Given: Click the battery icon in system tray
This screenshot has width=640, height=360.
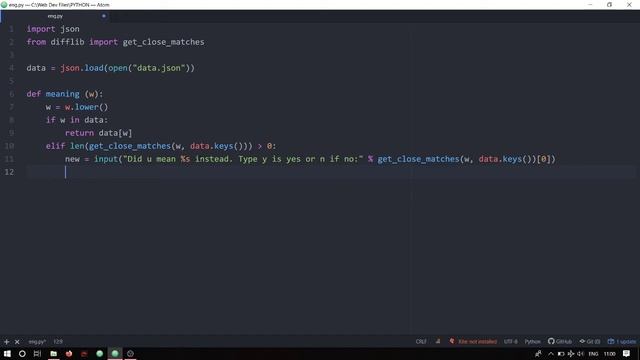Looking at the screenshot, I should click(x=561, y=353).
